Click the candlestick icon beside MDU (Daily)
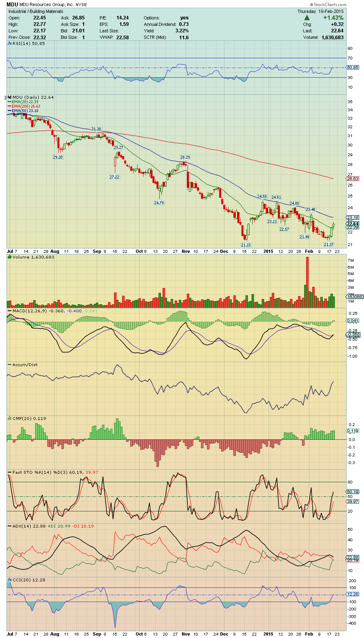 point(10,98)
